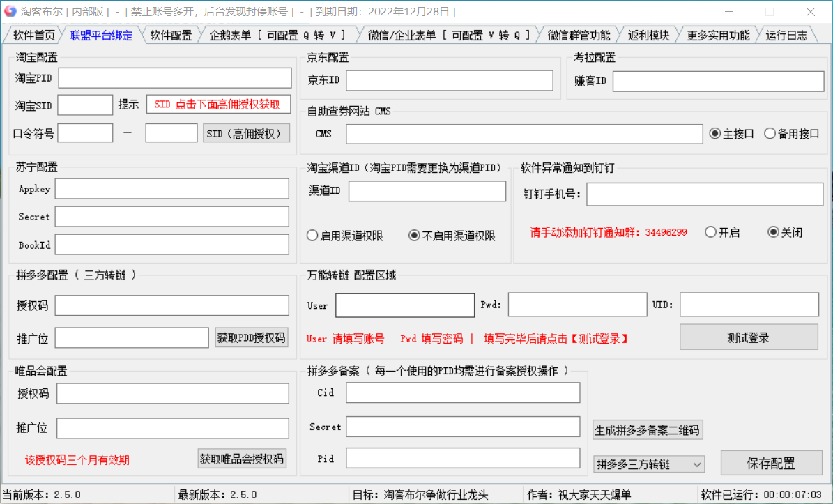Click 获取唯品会授权码 button
This screenshot has height=504, width=833.
tap(242, 458)
